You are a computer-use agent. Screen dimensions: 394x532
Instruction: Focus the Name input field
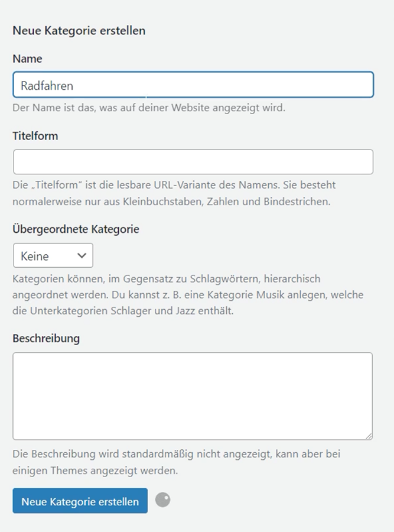click(193, 85)
